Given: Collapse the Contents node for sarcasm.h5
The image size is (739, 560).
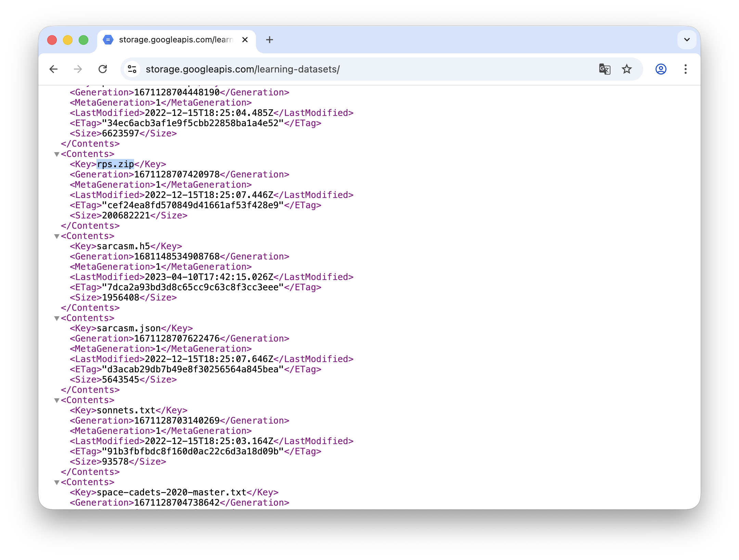Looking at the screenshot, I should 56,236.
